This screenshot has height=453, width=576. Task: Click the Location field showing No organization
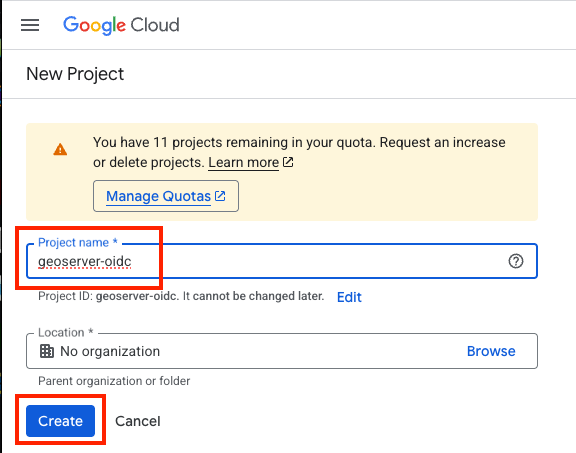(x=282, y=351)
